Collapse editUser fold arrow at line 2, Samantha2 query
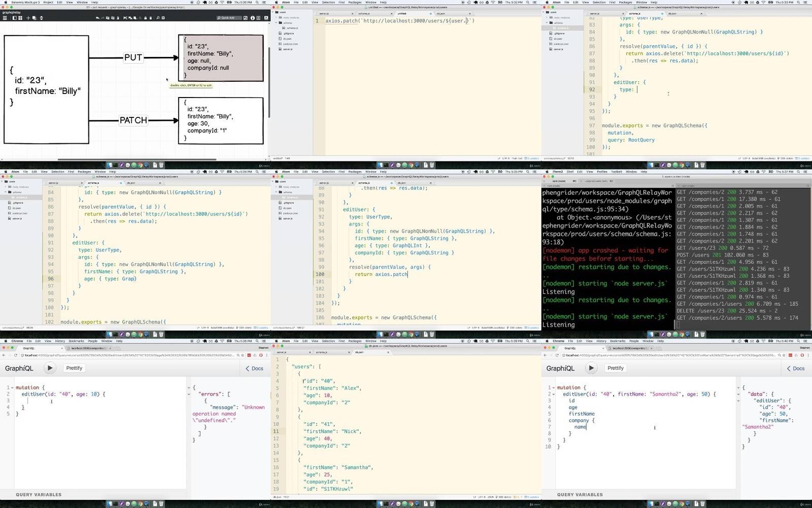The image size is (812, 508). 554,394
